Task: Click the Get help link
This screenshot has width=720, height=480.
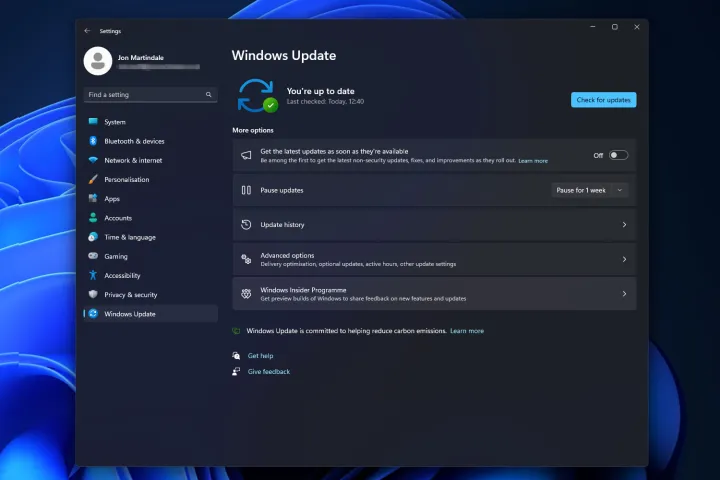Action: pyautogui.click(x=260, y=356)
